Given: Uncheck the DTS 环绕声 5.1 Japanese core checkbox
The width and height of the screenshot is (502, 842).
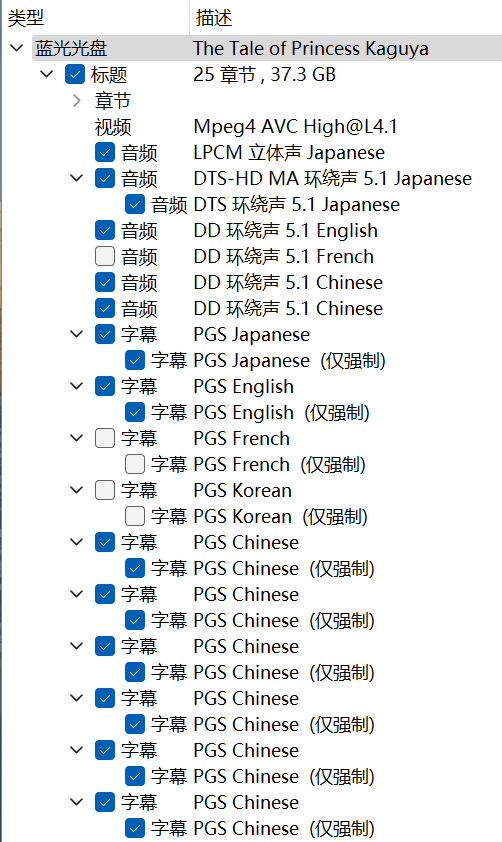Looking at the screenshot, I should point(135,204).
